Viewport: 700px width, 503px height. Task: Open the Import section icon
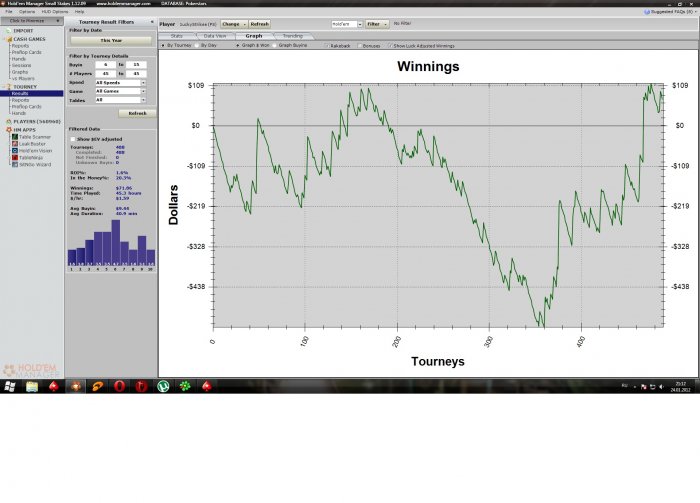click(x=8, y=31)
